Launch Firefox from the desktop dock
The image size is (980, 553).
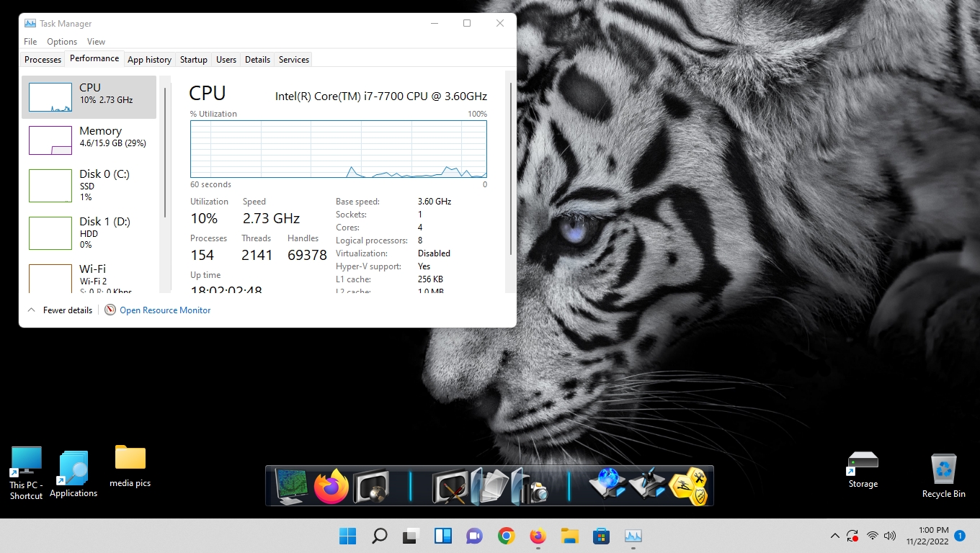331,487
